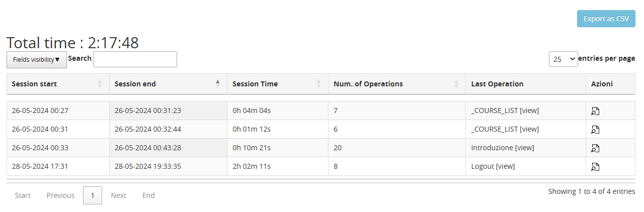Sort by Session end column arrows

[218, 84]
